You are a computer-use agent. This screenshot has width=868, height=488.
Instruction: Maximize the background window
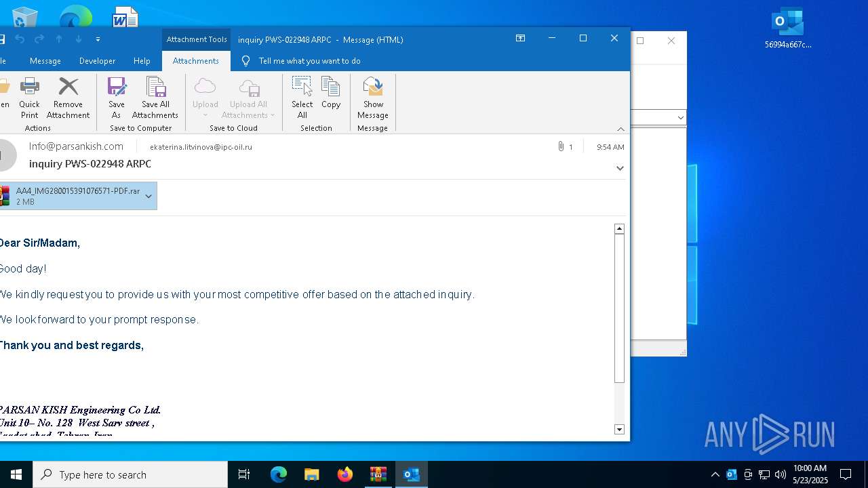(x=639, y=41)
